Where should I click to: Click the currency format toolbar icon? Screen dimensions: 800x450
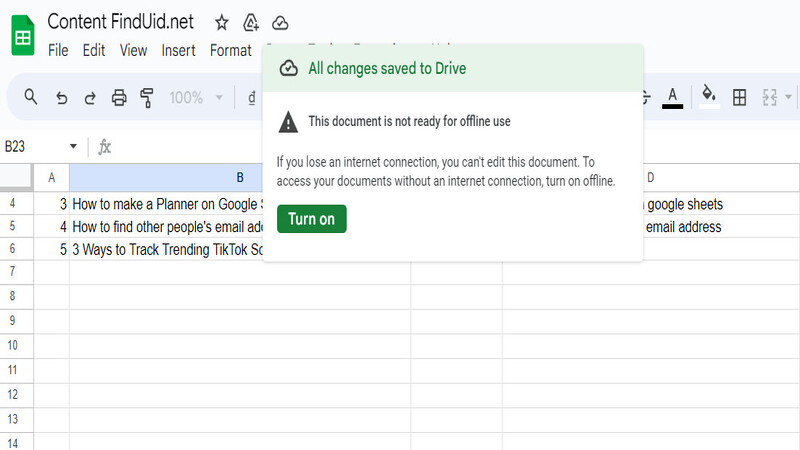[252, 97]
